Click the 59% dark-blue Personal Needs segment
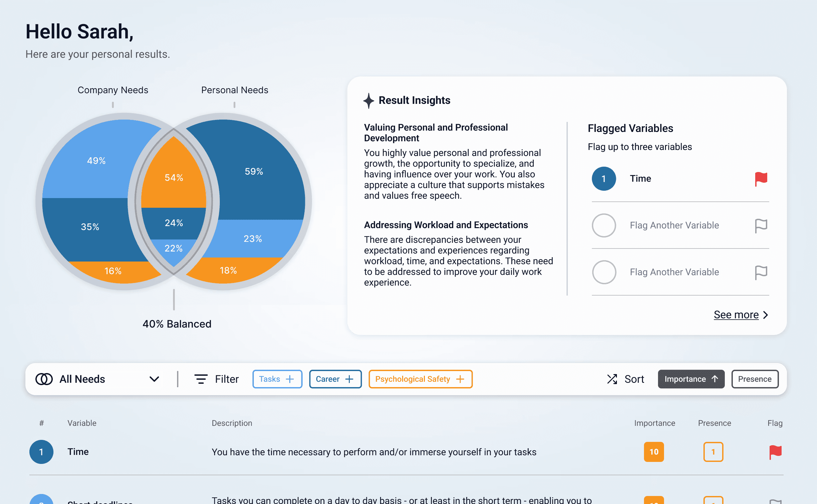The width and height of the screenshot is (817, 504). click(254, 171)
